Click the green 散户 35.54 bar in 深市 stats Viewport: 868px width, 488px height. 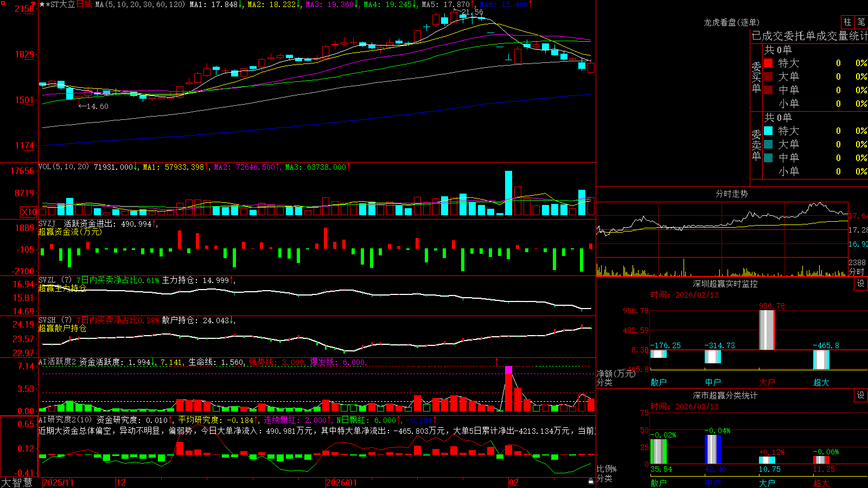click(659, 451)
